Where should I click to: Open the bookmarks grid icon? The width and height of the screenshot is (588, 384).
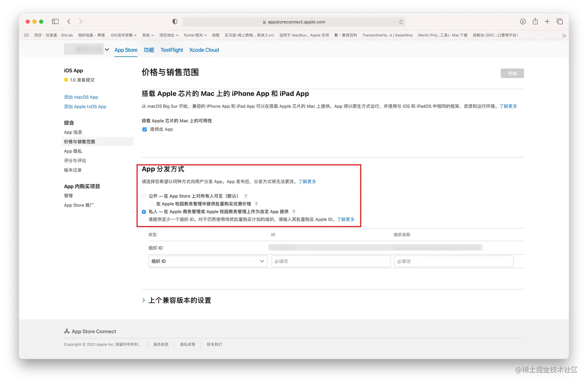point(26,35)
